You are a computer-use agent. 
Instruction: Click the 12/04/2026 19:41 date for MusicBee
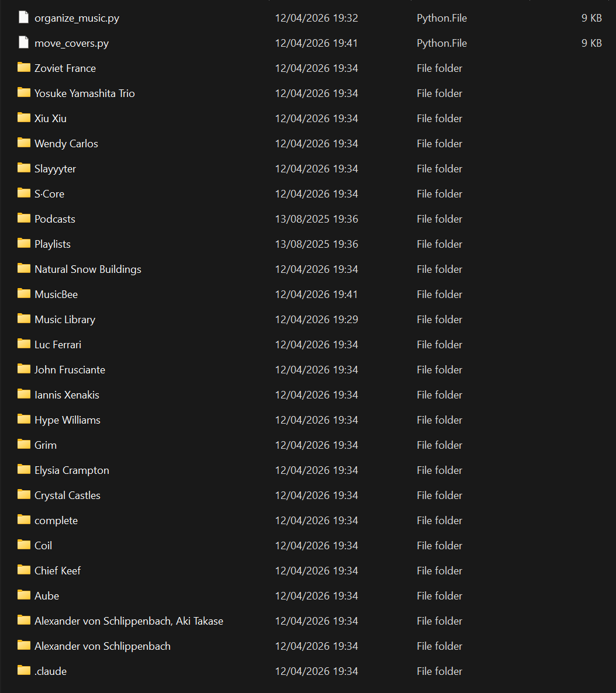[x=317, y=294]
